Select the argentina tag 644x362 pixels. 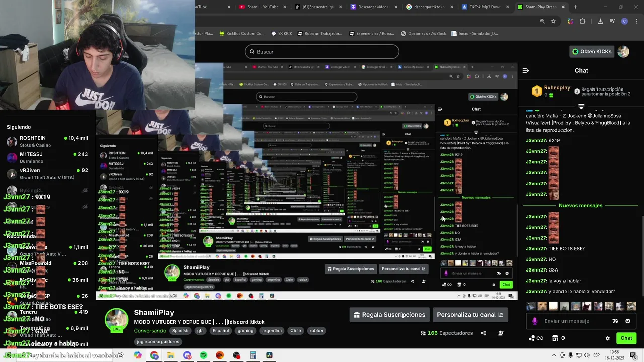click(272, 331)
